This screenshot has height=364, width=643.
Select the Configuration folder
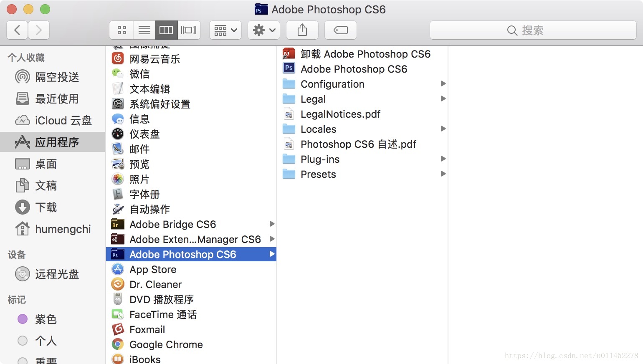362,84
